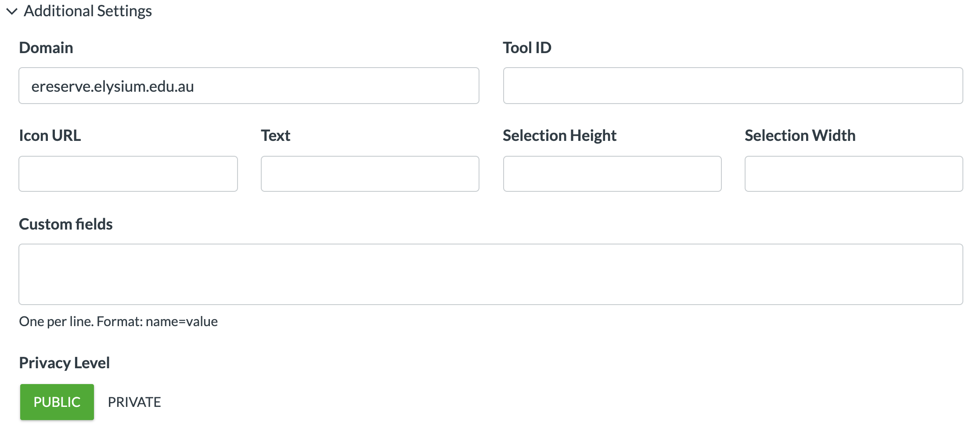
Task: Collapse the Additional Settings chevron arrow
Action: (x=12, y=11)
